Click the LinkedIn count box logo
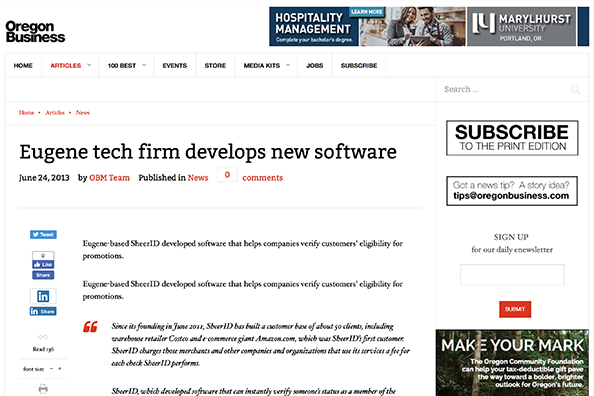Screen dimensions: 594x396 [x=43, y=296]
